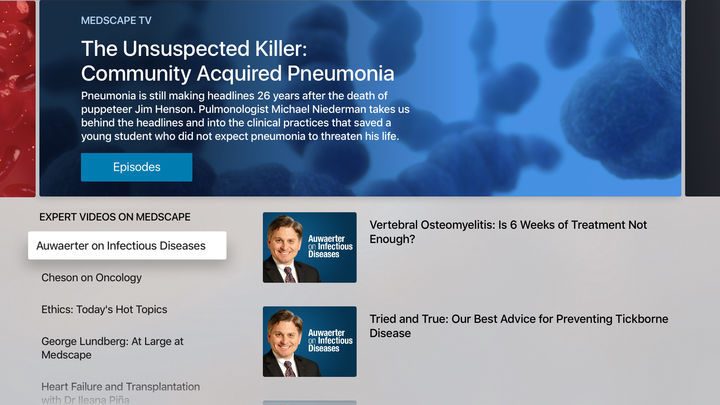Image resolution: width=720 pixels, height=405 pixels.
Task: Play the Tickborne Disease video thumbnail
Action: (309, 341)
